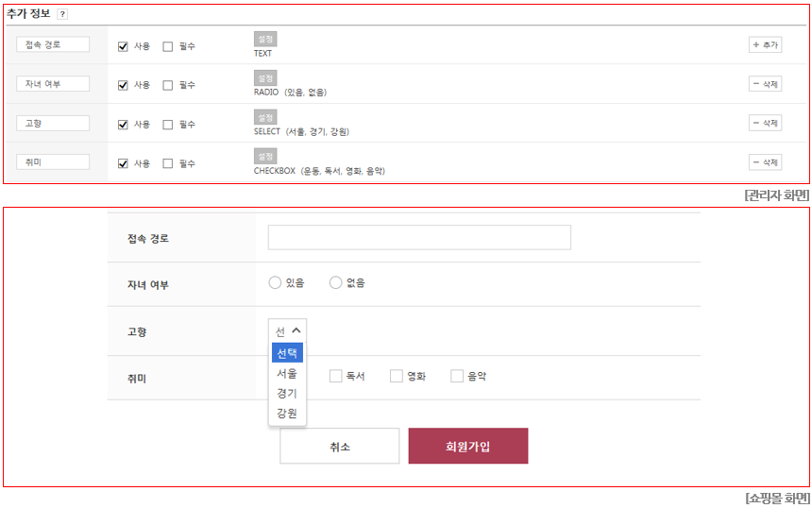Delete the 자녀 여부 row using 삭제
This screenshot has height=508, width=812.
click(x=765, y=84)
